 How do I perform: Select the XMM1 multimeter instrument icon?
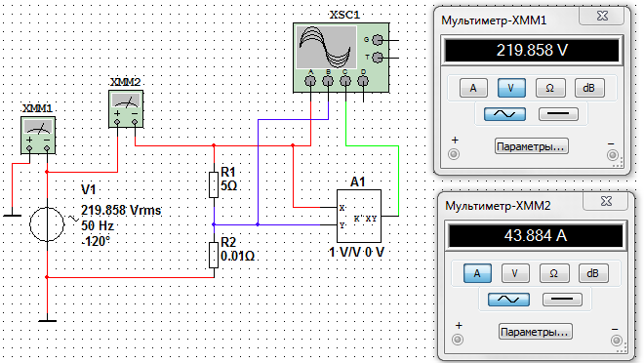coord(38,136)
